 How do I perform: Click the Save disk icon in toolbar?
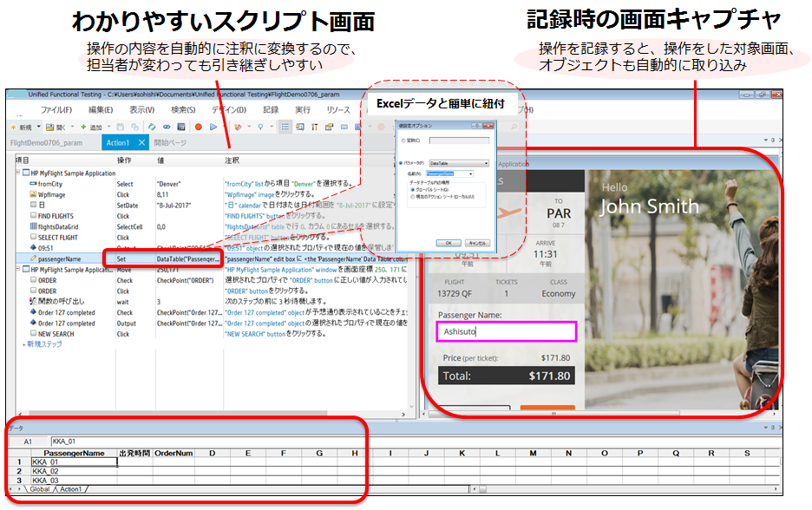[x=121, y=127]
